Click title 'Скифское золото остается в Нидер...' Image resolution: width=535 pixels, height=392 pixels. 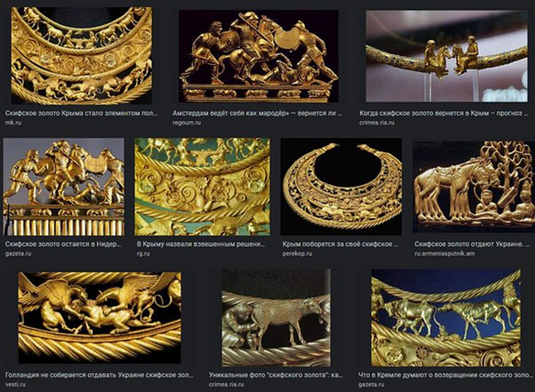(x=63, y=245)
